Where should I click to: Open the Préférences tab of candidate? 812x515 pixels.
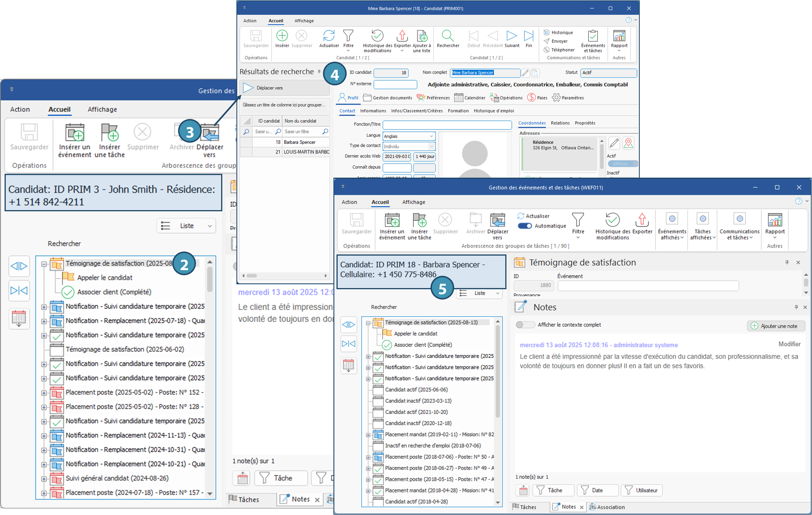click(433, 98)
